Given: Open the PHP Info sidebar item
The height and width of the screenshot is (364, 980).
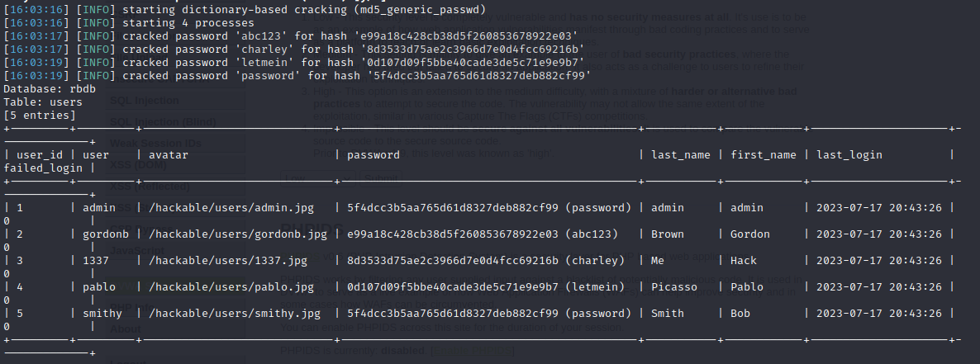Looking at the screenshot, I should click(131, 307).
